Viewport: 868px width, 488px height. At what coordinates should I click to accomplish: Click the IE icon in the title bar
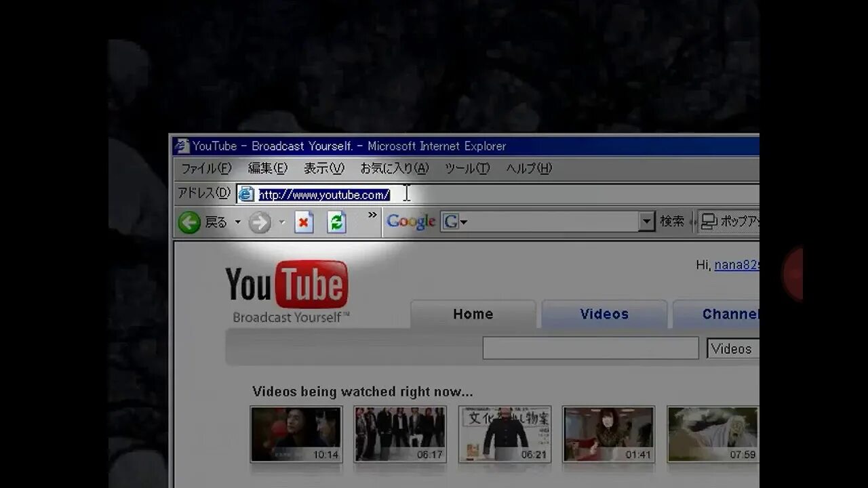pyautogui.click(x=181, y=146)
